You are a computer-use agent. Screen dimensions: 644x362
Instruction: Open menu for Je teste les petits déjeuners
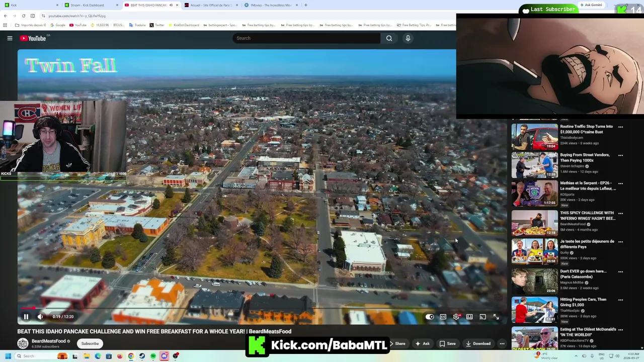coord(620,242)
